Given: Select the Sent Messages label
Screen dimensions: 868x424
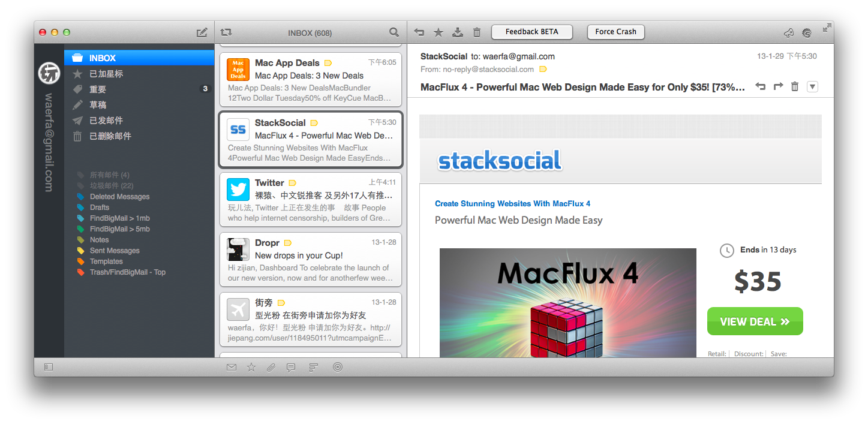Looking at the screenshot, I should [115, 251].
